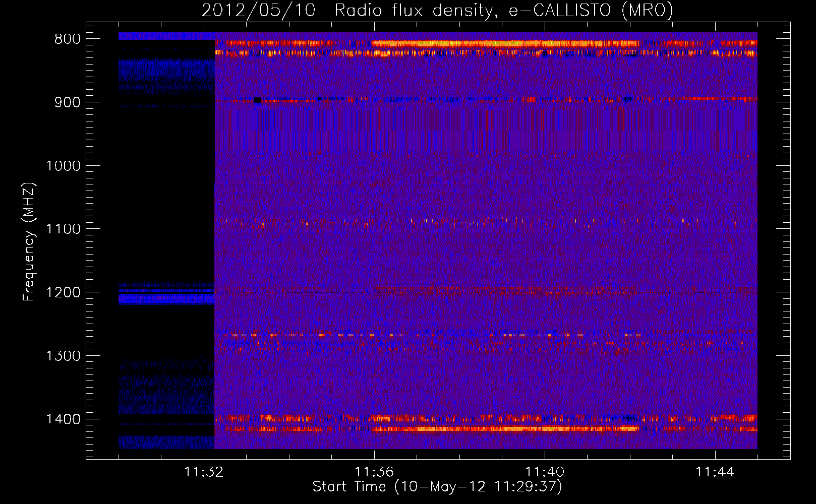Click the 11:44 time tick label
This screenshot has width=816, height=504.
point(715,472)
